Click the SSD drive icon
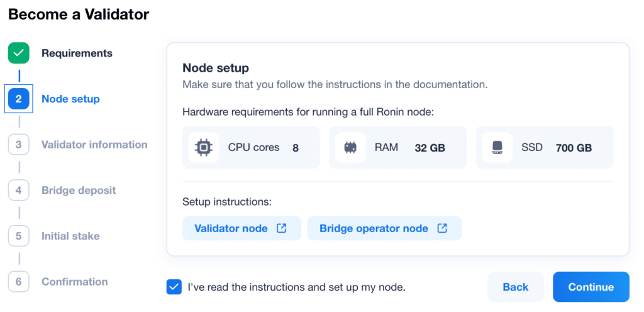644x312 pixels. [x=497, y=147]
